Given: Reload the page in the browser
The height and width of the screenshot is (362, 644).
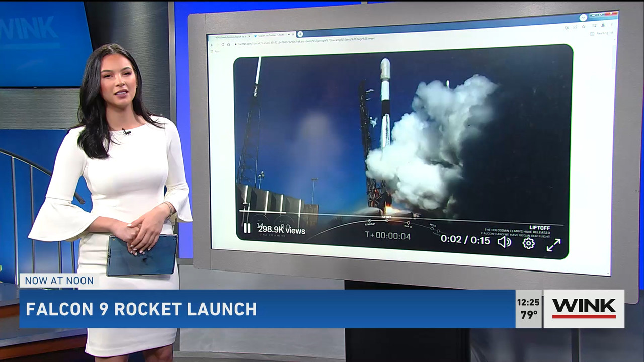Looking at the screenshot, I should [x=223, y=44].
